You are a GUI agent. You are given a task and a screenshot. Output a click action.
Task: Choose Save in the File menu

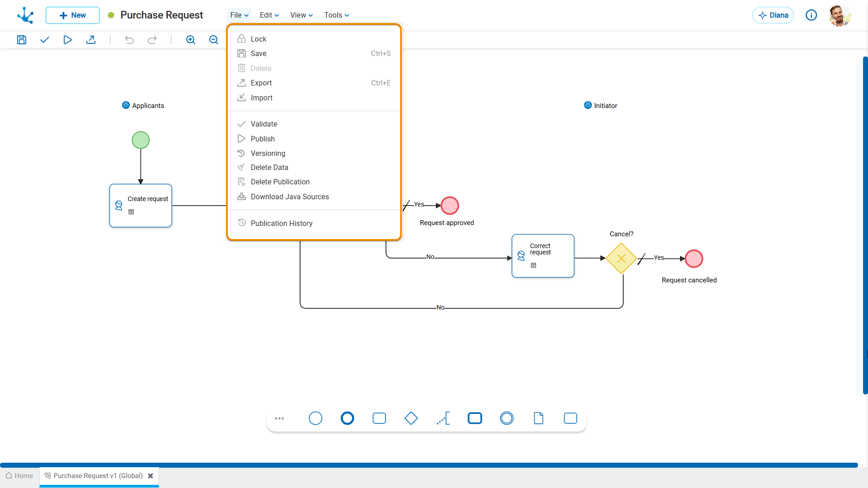point(314,53)
